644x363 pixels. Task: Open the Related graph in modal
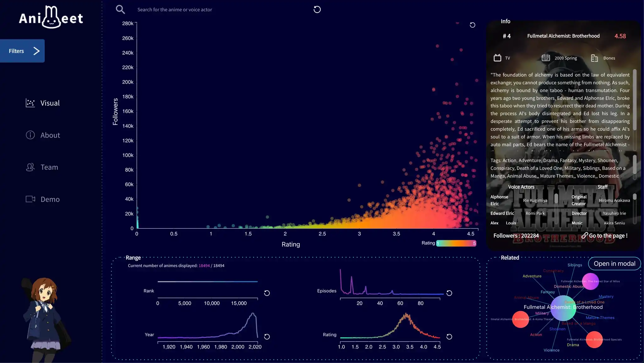click(614, 264)
